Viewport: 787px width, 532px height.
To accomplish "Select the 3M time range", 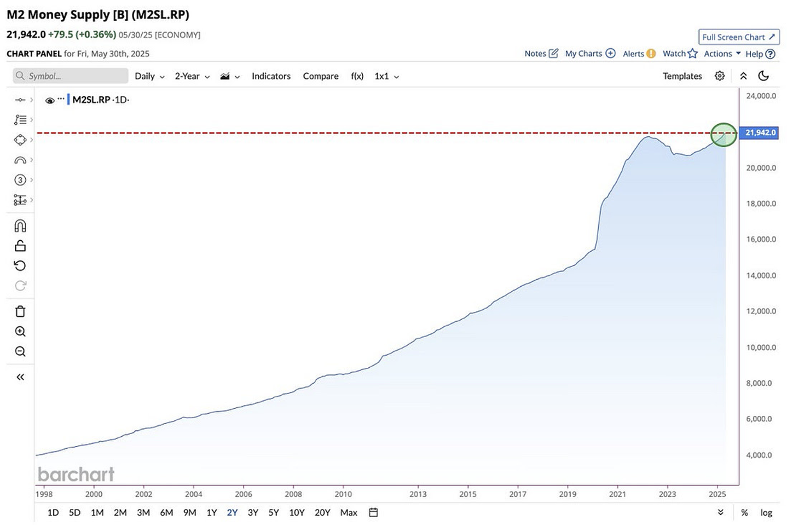I will [x=143, y=513].
